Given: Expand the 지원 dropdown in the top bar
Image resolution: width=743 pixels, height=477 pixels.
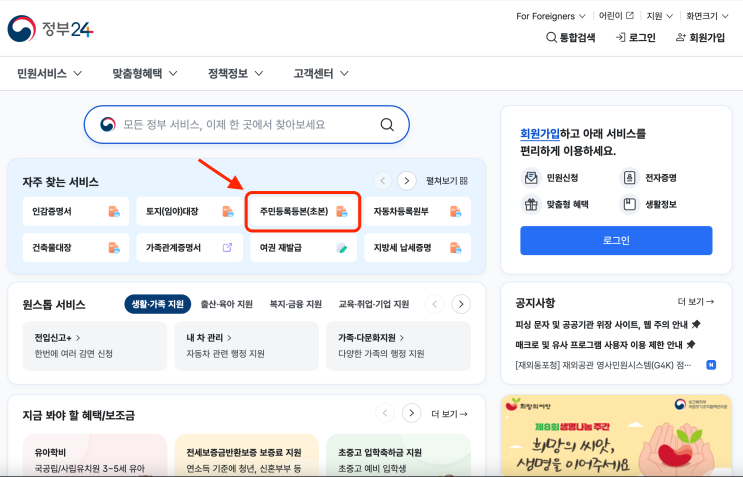Looking at the screenshot, I should [x=660, y=16].
